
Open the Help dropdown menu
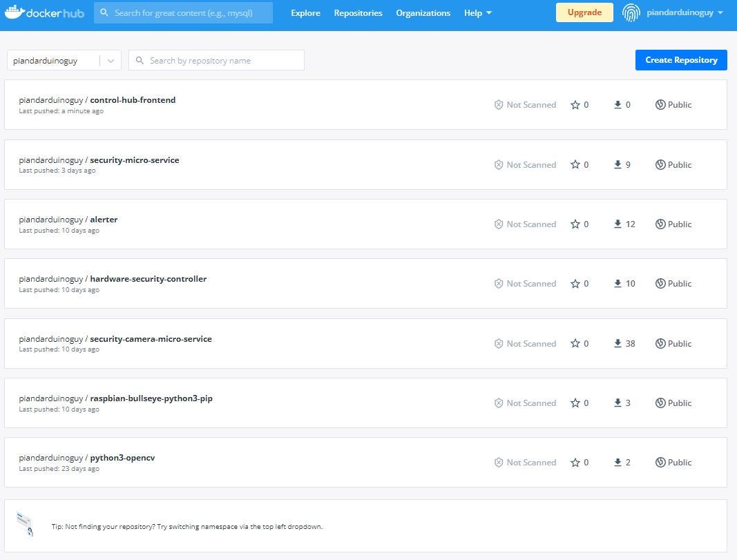coord(477,12)
